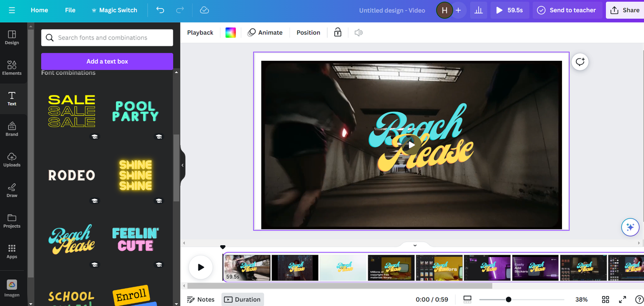Click the font panel vertical scrollbar
The image size is (644, 306).
pyautogui.click(x=176, y=168)
